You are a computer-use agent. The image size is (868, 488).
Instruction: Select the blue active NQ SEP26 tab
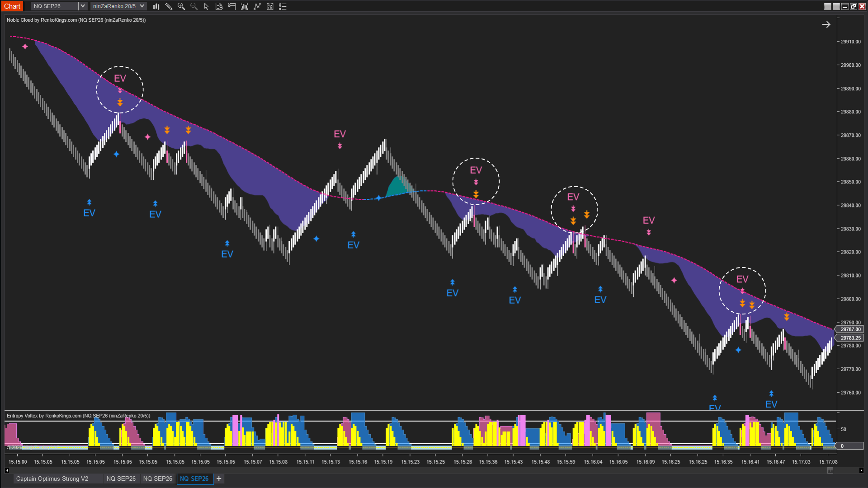194,479
